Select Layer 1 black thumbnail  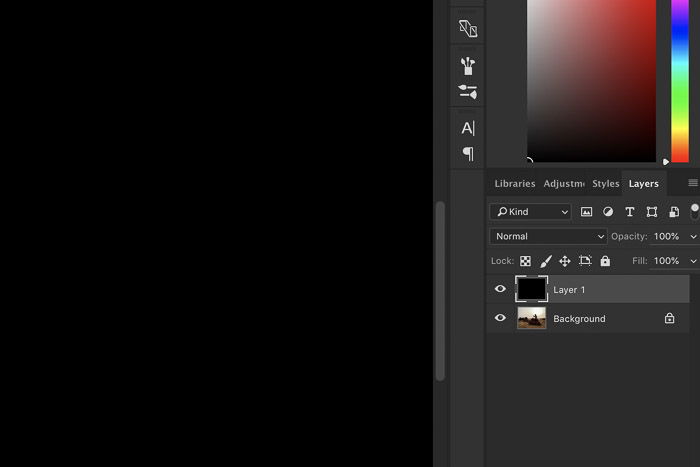pyautogui.click(x=531, y=289)
